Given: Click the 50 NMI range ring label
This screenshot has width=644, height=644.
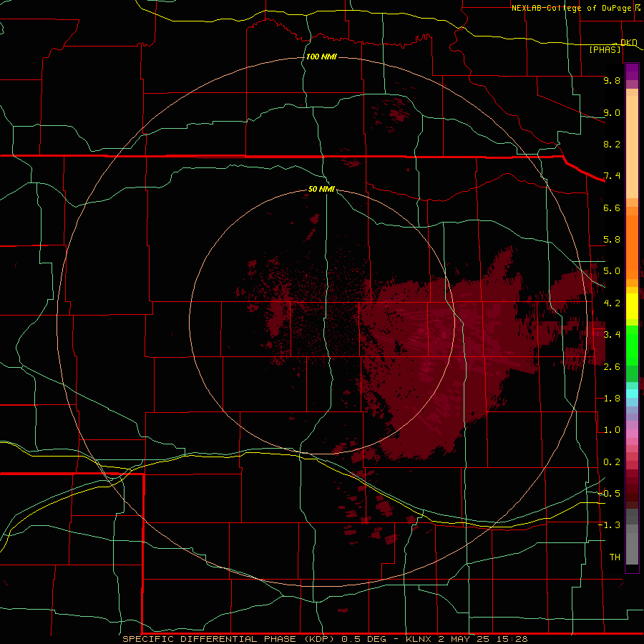Looking at the screenshot, I should click(x=321, y=189).
